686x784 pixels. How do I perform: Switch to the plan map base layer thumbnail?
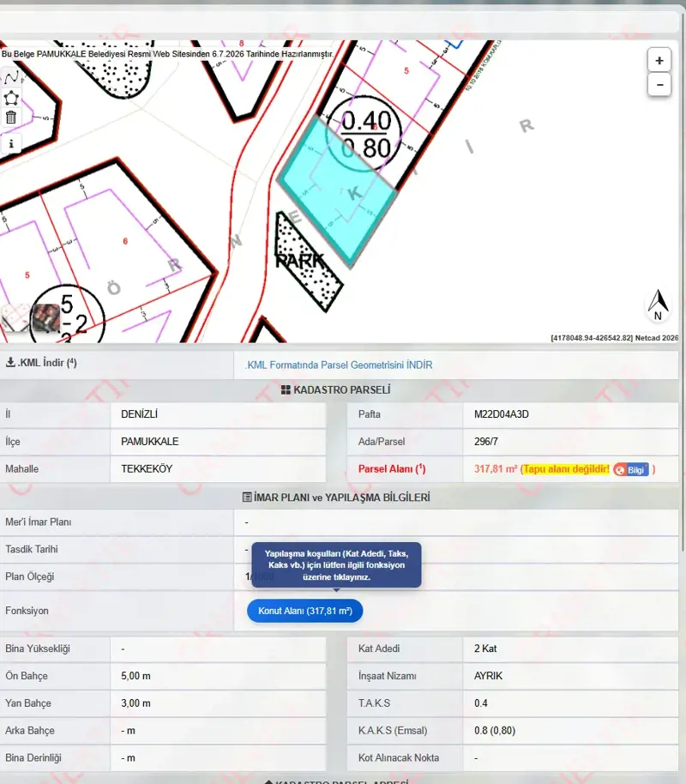15,317
